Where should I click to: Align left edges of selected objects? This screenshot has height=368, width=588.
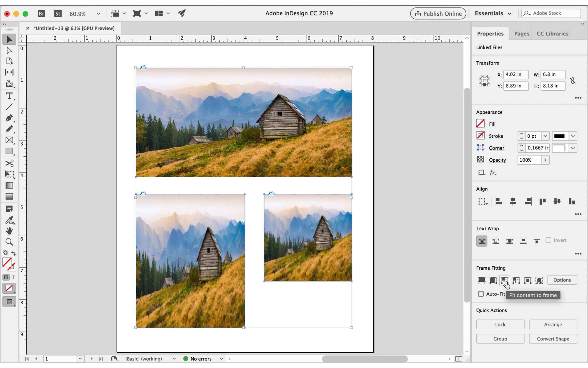coord(498,201)
